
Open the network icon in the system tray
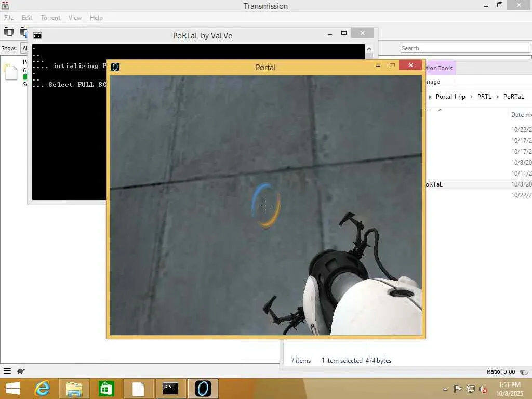coord(470,389)
